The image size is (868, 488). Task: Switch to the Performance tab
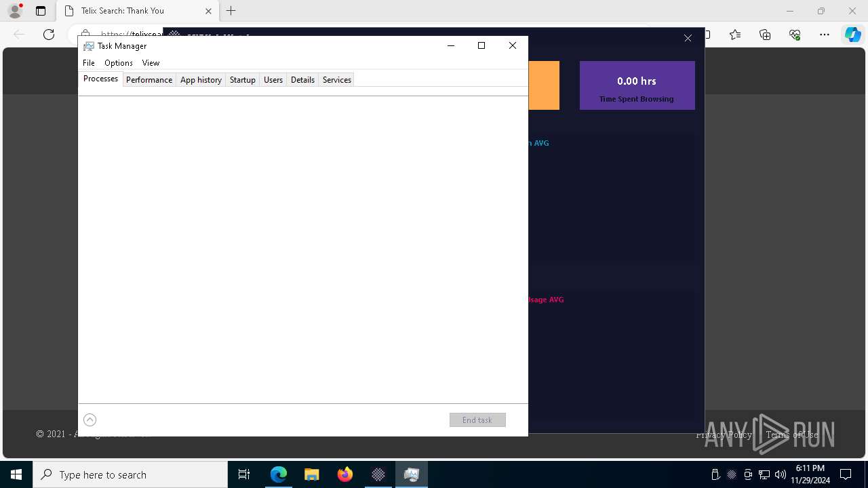click(149, 80)
